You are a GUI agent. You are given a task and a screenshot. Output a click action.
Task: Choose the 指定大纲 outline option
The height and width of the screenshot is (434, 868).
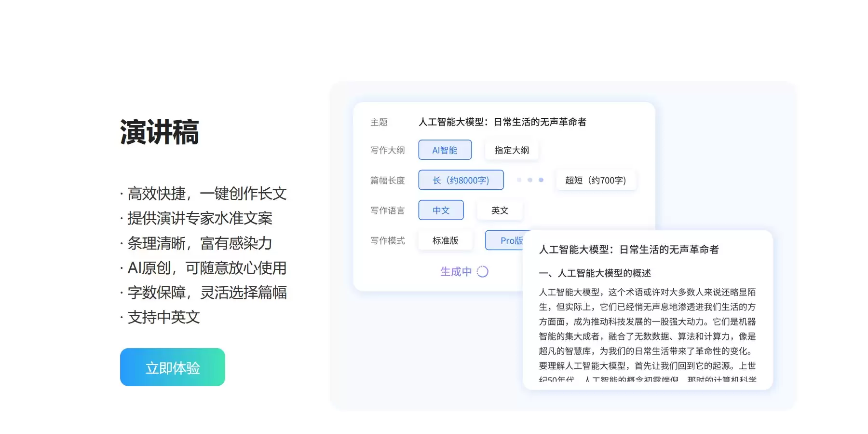click(511, 150)
